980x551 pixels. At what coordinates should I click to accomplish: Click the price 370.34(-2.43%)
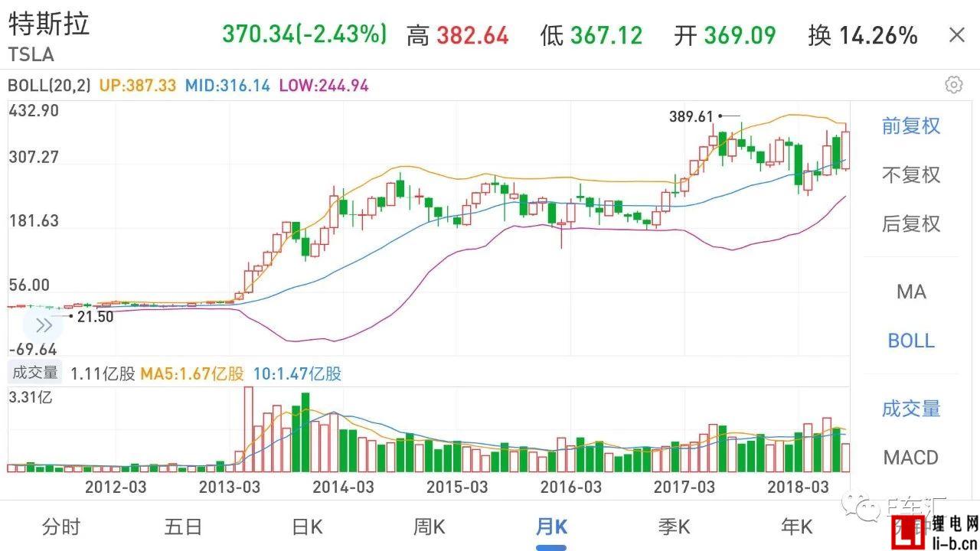pos(305,34)
